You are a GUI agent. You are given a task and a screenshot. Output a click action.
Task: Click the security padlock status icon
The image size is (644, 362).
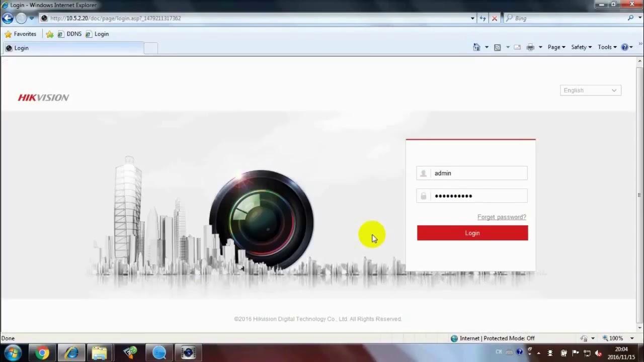(584, 338)
